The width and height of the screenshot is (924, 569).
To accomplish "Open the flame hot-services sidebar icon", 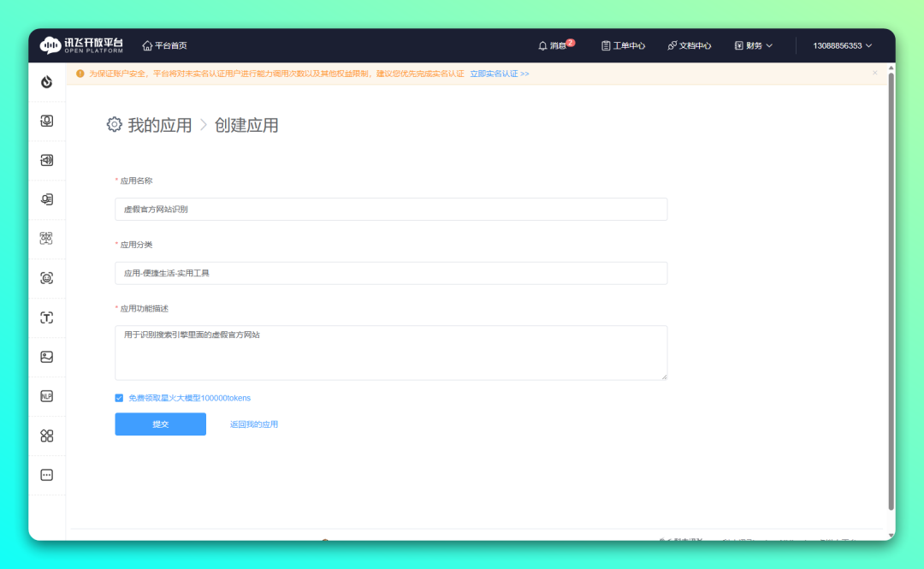I will pos(46,82).
